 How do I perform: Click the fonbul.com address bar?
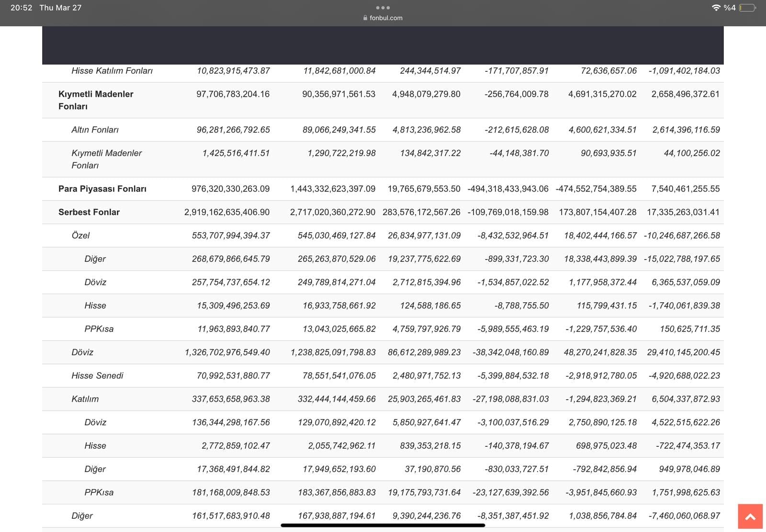point(386,18)
